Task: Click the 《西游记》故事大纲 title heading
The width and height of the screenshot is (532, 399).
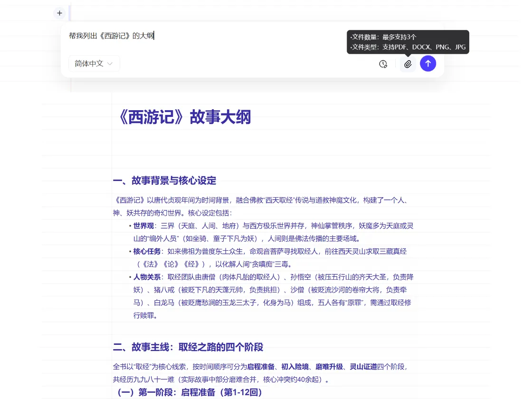Action: [x=182, y=117]
